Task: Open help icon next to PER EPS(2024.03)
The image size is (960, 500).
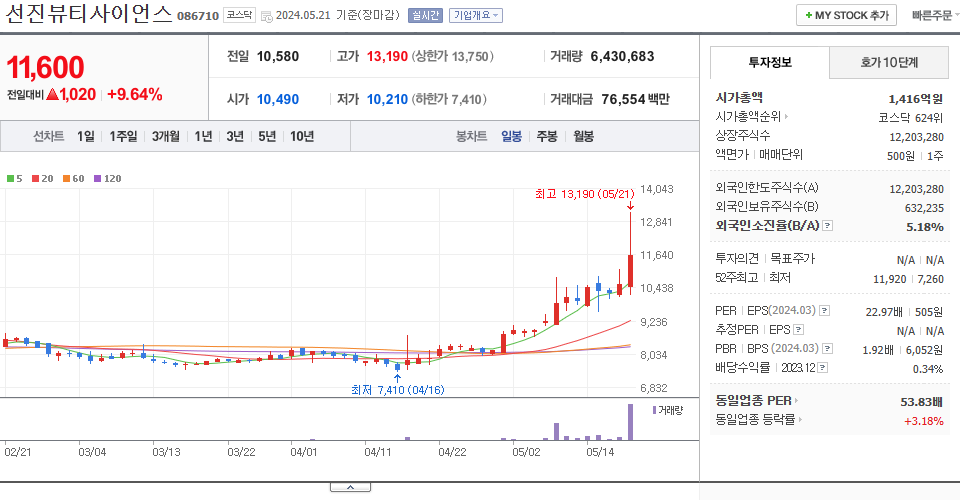Action: [824, 311]
